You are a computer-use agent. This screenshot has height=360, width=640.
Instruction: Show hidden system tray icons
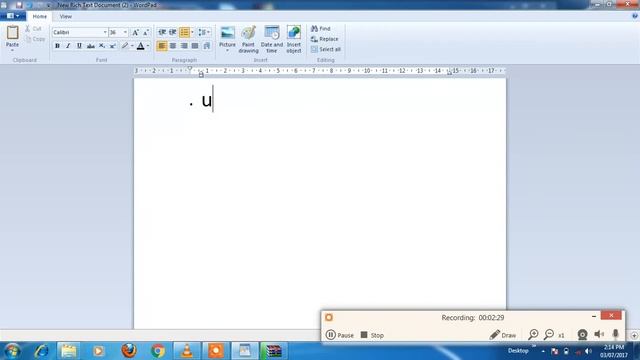point(543,351)
